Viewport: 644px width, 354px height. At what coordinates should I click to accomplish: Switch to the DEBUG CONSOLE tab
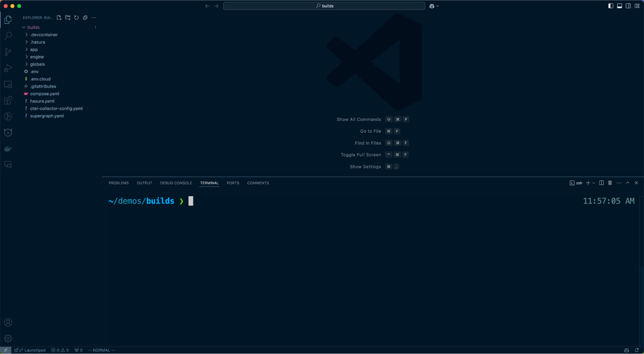(x=176, y=183)
